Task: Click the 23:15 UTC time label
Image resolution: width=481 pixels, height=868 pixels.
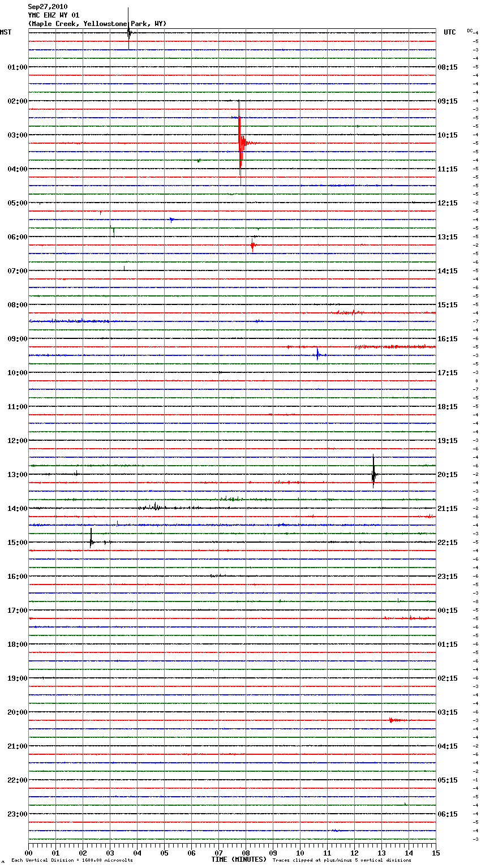Action: pos(448,577)
